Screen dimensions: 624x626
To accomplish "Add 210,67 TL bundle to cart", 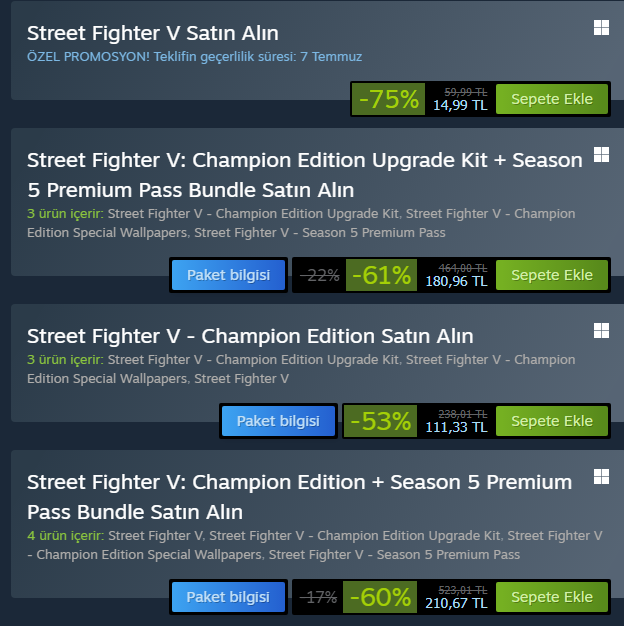I will coord(552,597).
